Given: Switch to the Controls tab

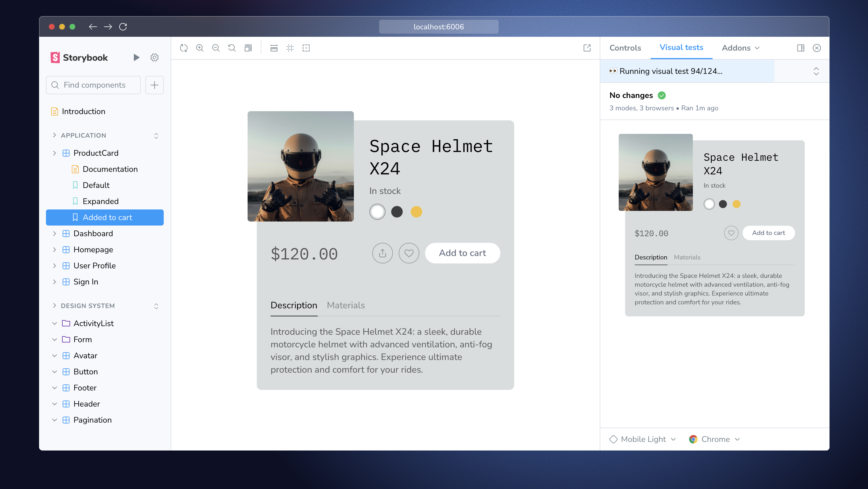Looking at the screenshot, I should [x=625, y=48].
